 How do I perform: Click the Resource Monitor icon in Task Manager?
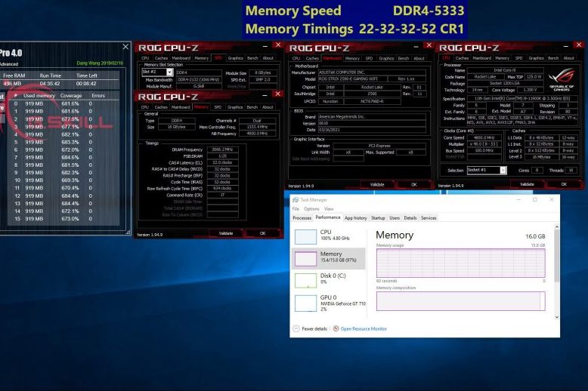click(336, 328)
